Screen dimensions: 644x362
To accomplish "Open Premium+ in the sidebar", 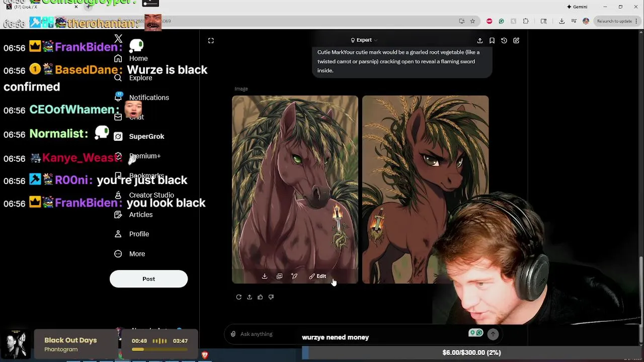I will point(137,156).
